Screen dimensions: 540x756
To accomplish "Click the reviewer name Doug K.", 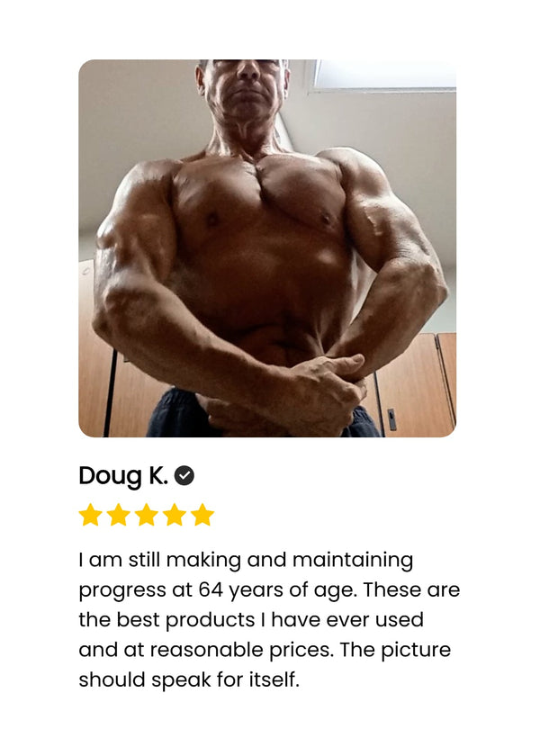I will point(123,476).
